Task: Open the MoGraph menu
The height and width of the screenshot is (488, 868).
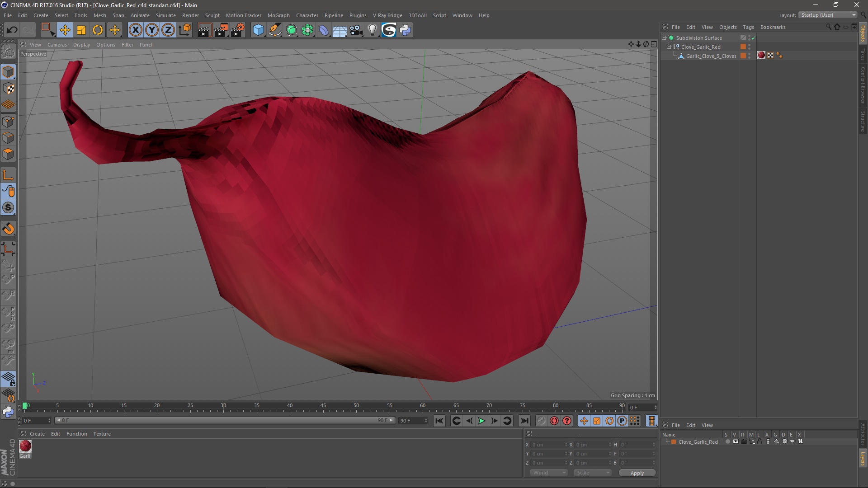Action: point(278,15)
